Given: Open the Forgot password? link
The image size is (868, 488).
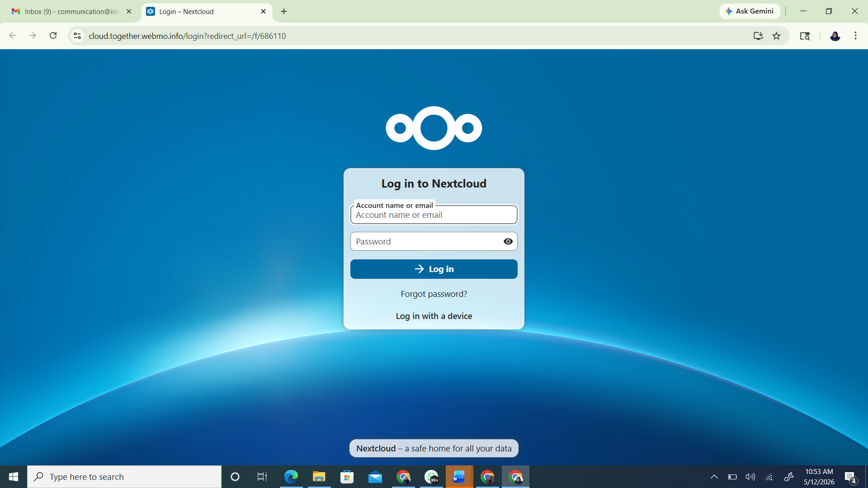Looking at the screenshot, I should [434, 294].
